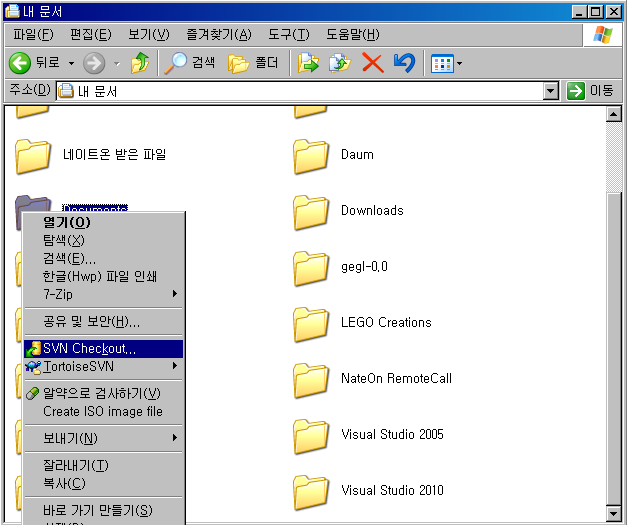
Task: Select the NateOn RemoteCall folder icon
Action: [311, 380]
